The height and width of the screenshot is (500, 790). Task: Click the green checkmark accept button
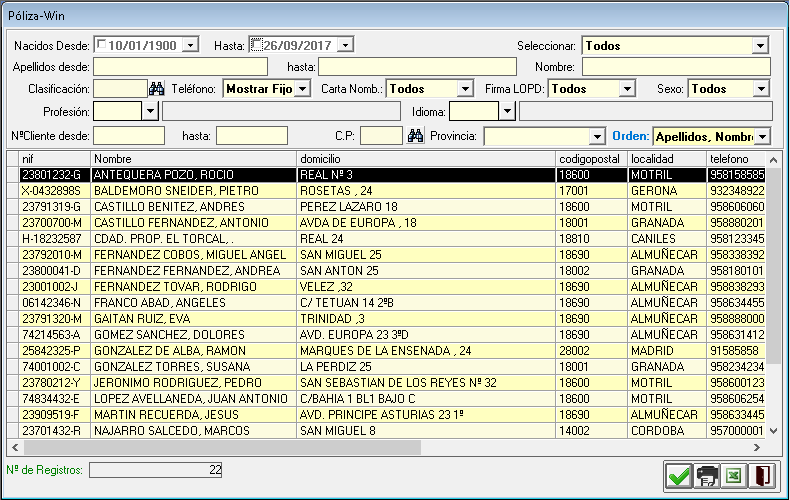coord(678,475)
